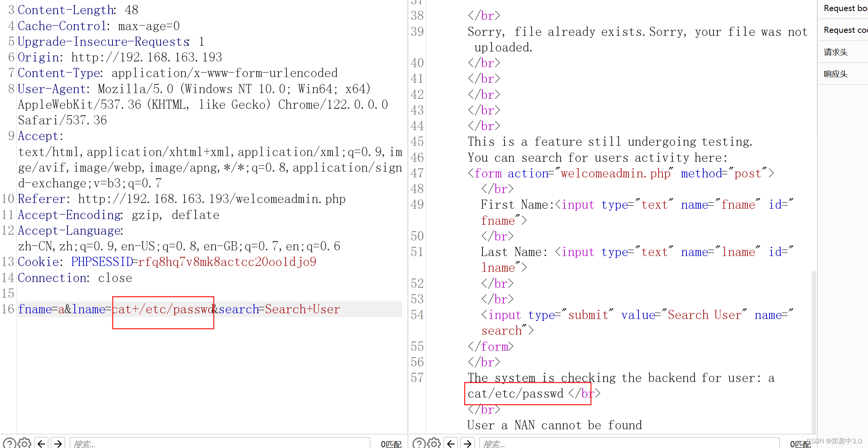Click 'User a NAN cannot be found' text
Viewport: 868px width, 448px height.
click(555, 425)
